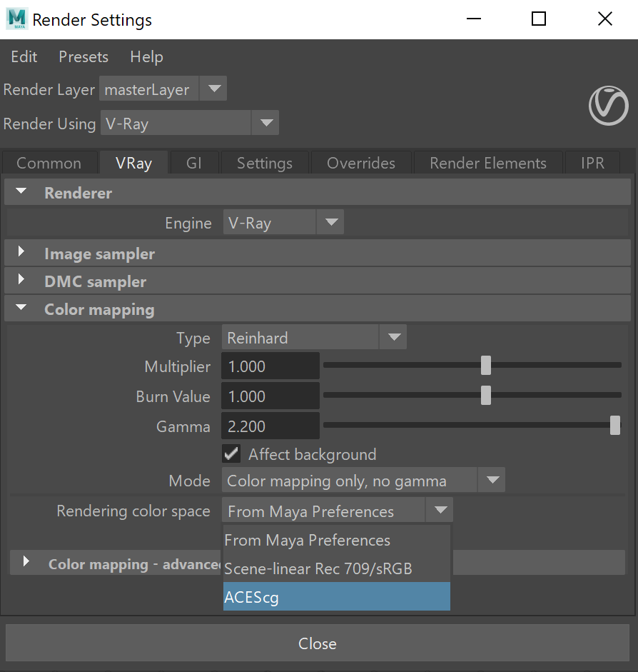This screenshot has width=638, height=672.
Task: Click the Burn Value input field
Action: click(270, 396)
